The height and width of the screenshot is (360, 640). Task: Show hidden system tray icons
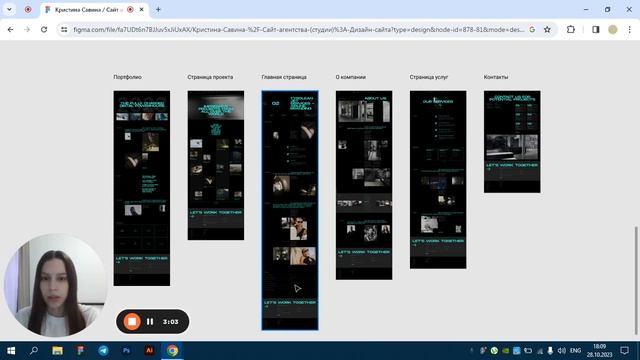coord(471,351)
